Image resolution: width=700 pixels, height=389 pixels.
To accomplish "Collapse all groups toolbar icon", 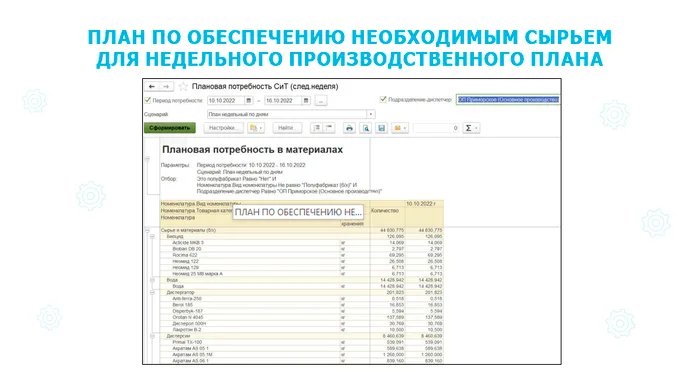I will pos(329,128).
